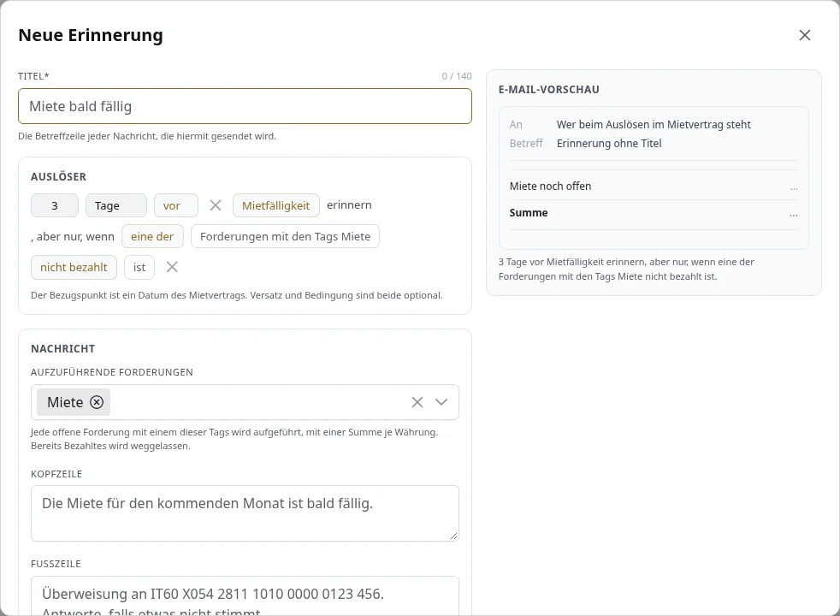This screenshot has height=616, width=840.
Task: Change the Mietfälligkeit reference point
Action: 276,205
